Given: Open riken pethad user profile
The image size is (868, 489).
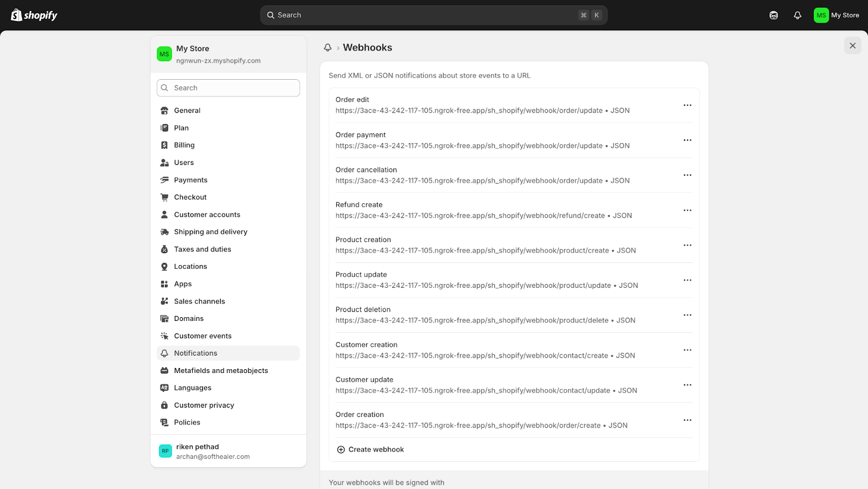Looking at the screenshot, I should click(228, 451).
